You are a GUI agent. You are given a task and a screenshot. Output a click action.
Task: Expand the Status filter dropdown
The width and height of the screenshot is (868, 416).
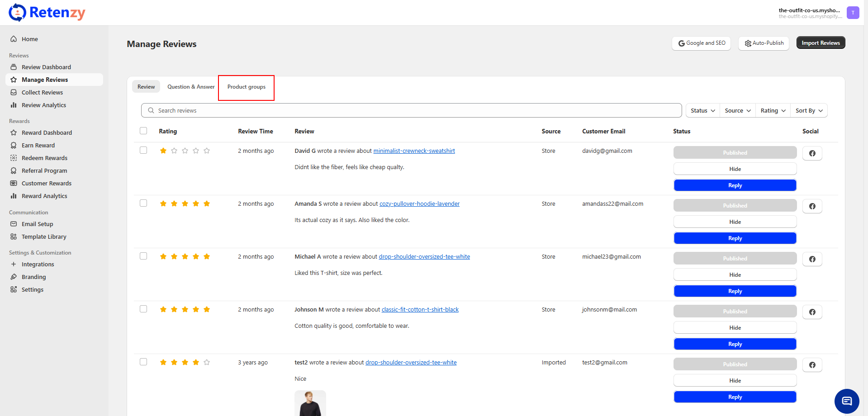pyautogui.click(x=702, y=110)
